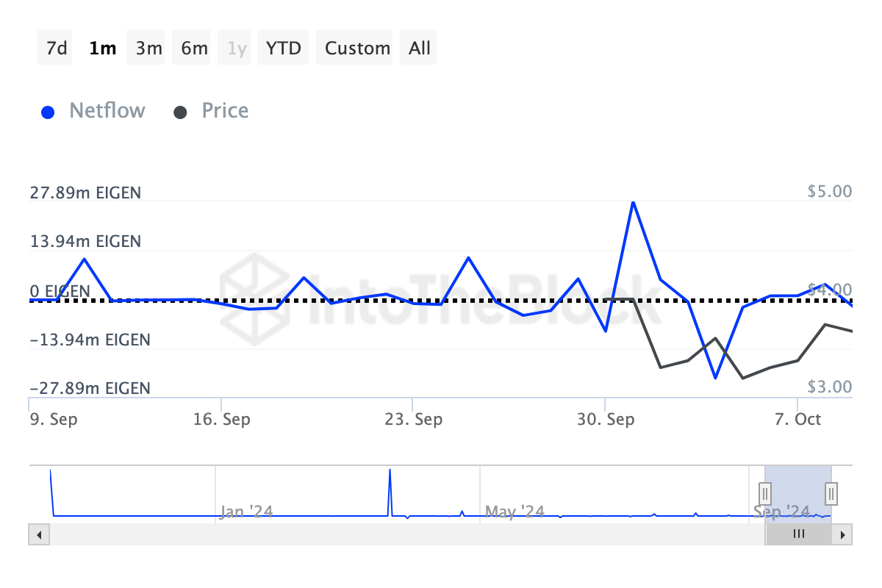Click the Netflow peak near 1 October
This screenshot has height=588, width=882.
coord(633,202)
